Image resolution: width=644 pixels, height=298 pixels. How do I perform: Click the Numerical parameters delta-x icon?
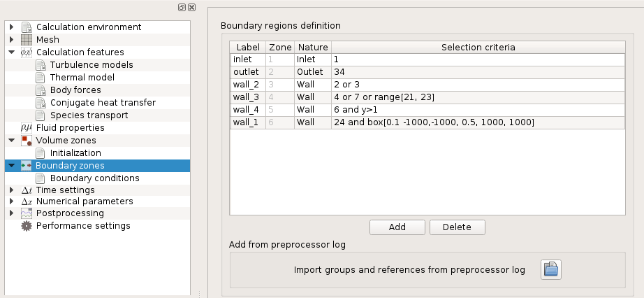[x=27, y=201]
